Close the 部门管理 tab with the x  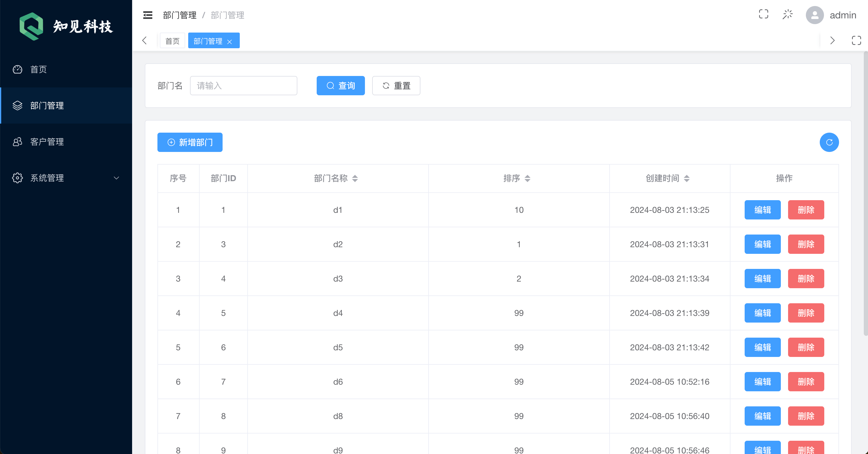click(230, 42)
